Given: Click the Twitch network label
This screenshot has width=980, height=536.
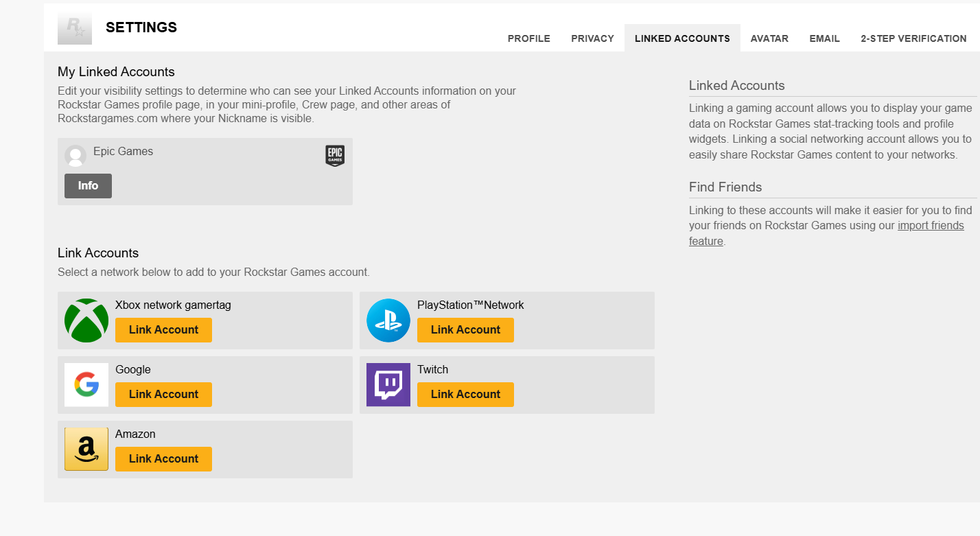Looking at the screenshot, I should 433,370.
